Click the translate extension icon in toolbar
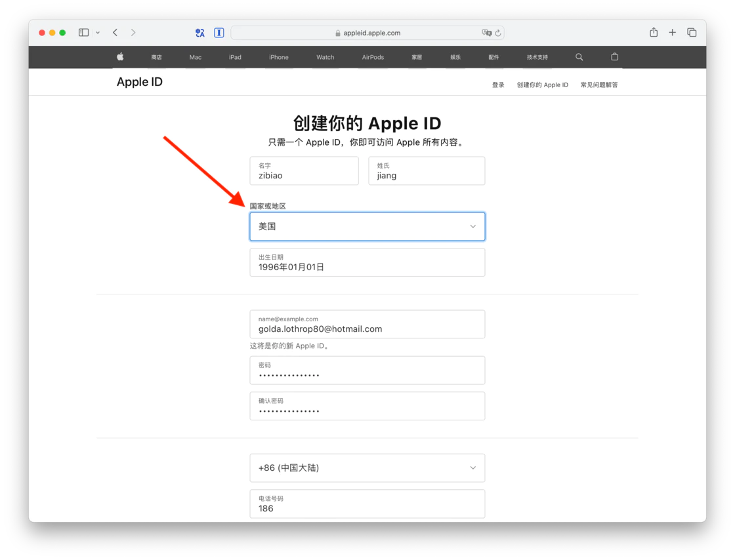Viewport: 735px width, 560px height. pyautogui.click(x=200, y=33)
